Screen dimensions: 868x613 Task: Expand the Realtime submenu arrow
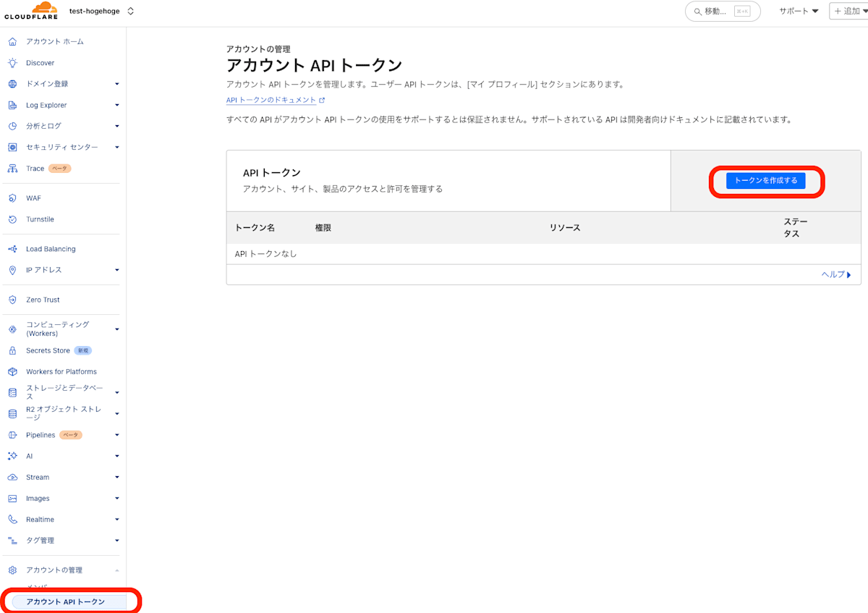click(x=117, y=520)
